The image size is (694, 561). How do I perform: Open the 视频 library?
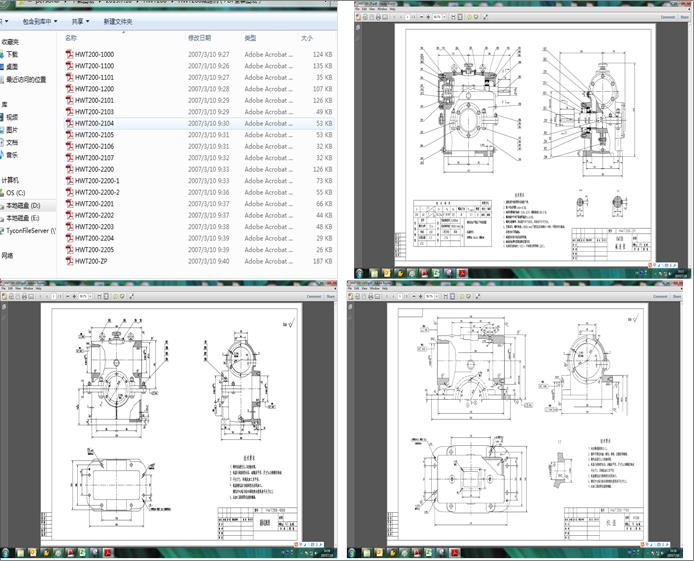(x=12, y=117)
